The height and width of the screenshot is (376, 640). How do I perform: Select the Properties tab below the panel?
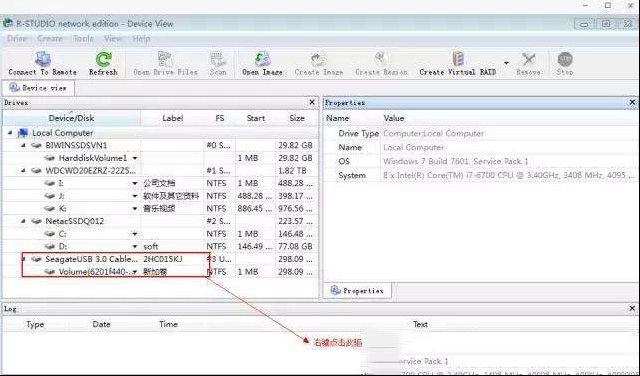click(x=357, y=291)
